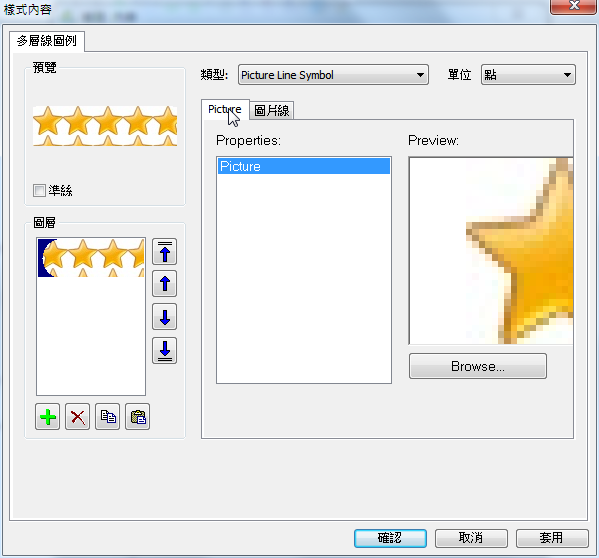The height and width of the screenshot is (558, 599).
Task: Delete layer with red X icon
Action: 78,417
